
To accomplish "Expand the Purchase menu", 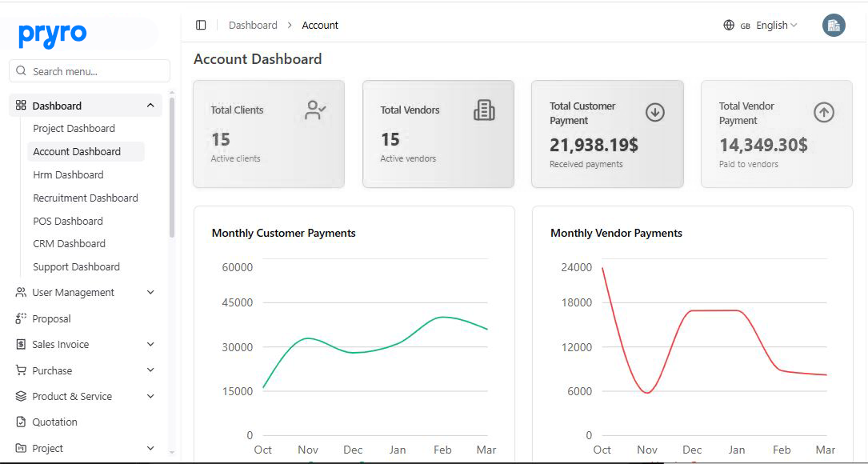I will tap(150, 371).
